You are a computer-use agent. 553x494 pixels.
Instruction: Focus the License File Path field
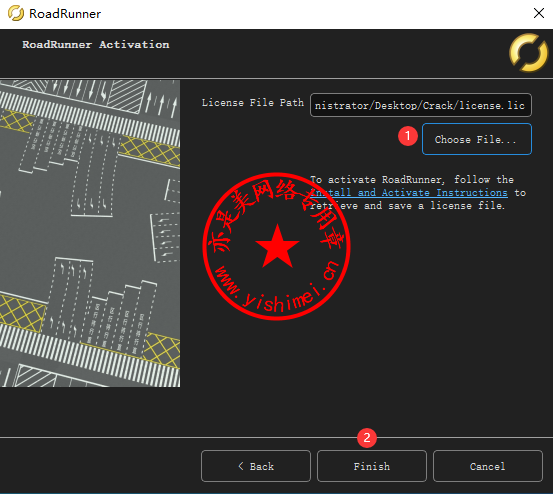pyautogui.click(x=421, y=105)
